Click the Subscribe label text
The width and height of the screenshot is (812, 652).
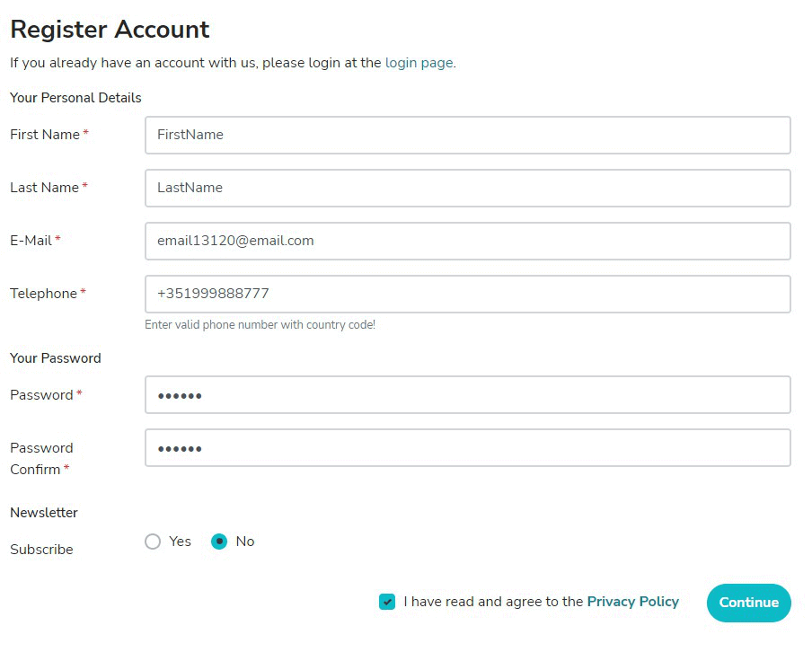point(41,550)
